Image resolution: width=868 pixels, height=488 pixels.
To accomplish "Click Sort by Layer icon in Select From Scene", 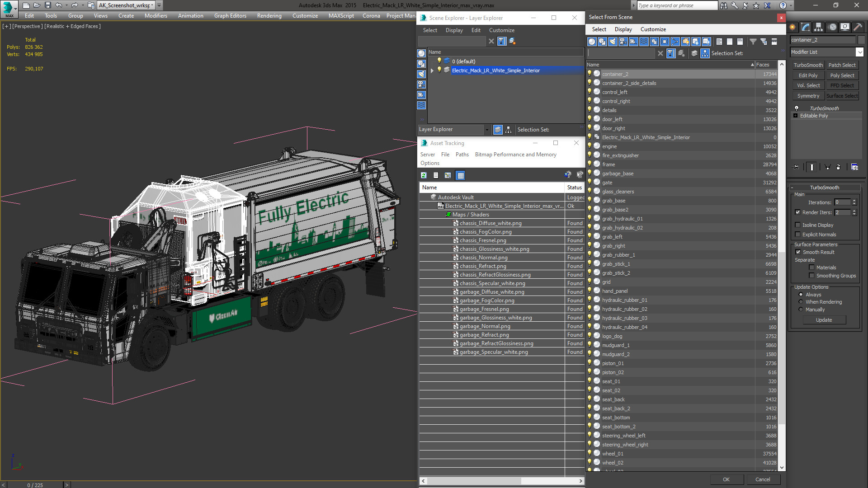I will (694, 53).
